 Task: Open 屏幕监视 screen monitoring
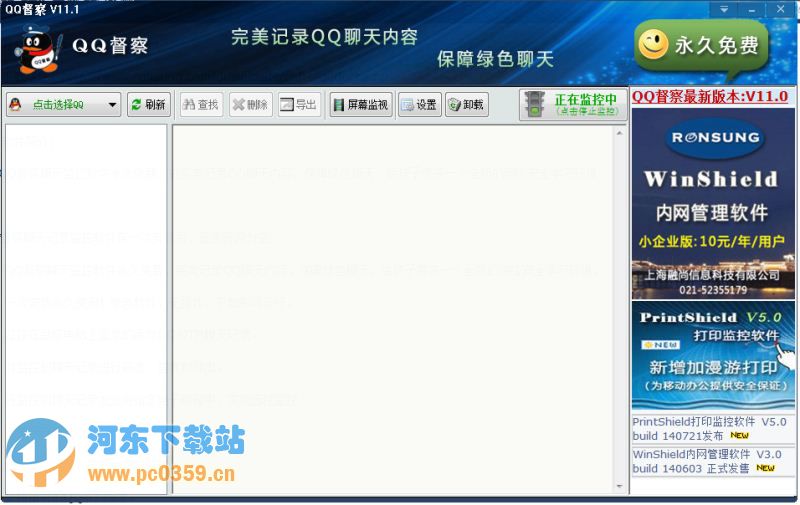coord(361,105)
